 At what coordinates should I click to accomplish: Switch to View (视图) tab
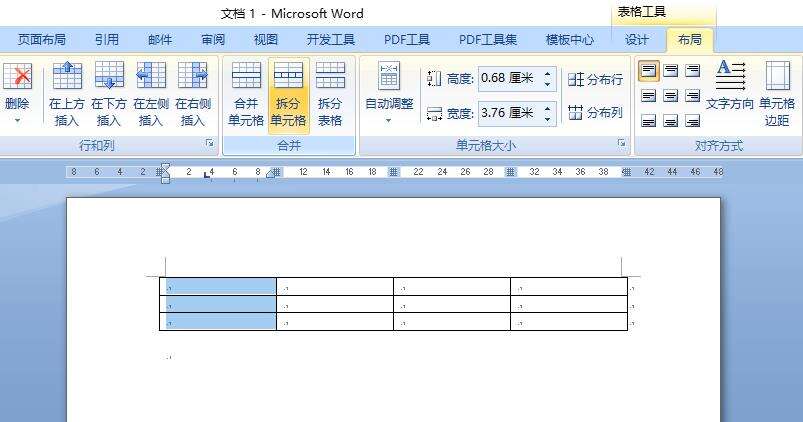(266, 39)
